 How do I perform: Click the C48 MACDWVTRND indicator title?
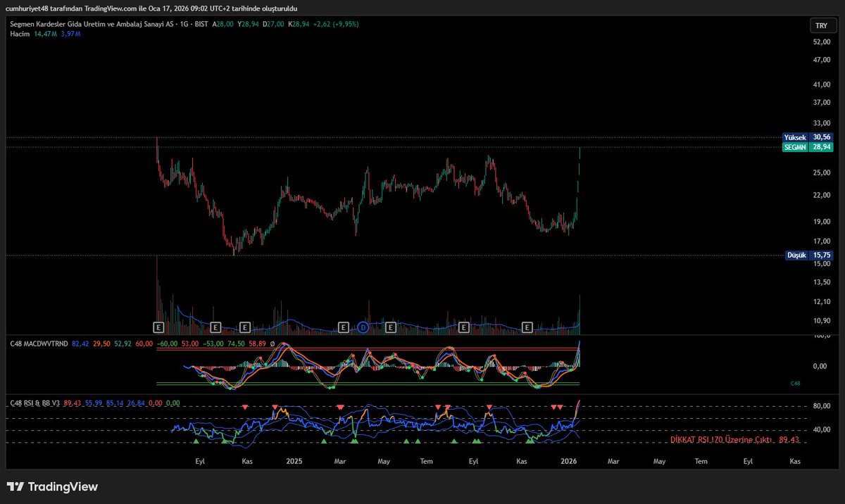click(39, 344)
